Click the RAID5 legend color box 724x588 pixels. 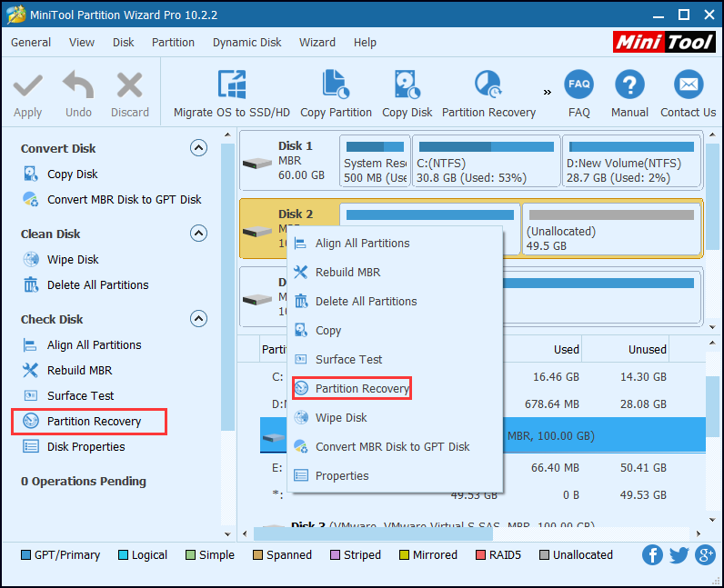click(480, 554)
